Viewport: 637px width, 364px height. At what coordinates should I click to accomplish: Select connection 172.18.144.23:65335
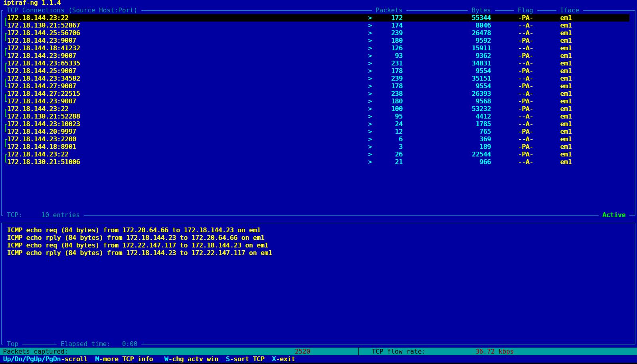(318, 63)
